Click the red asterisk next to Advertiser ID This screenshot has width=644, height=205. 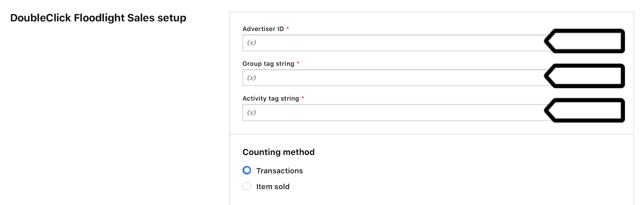[288, 28]
